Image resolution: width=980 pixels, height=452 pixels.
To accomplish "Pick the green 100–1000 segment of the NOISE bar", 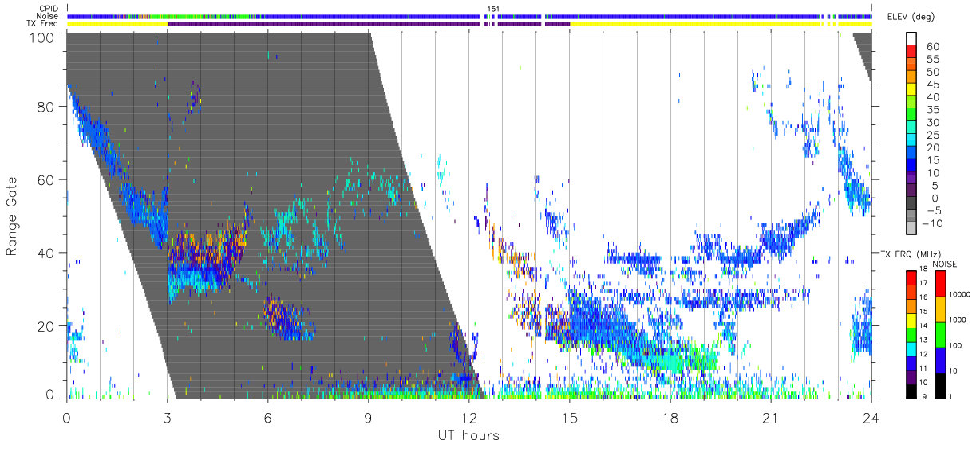I will point(942,334).
